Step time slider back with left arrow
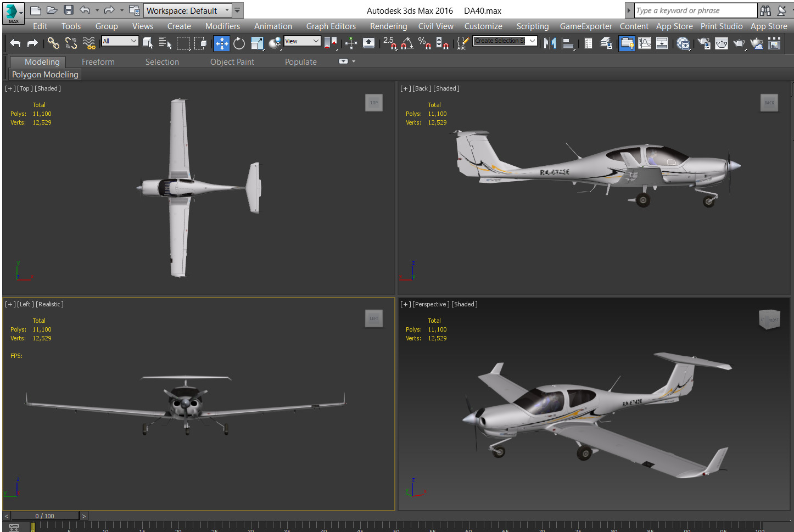 7,516
